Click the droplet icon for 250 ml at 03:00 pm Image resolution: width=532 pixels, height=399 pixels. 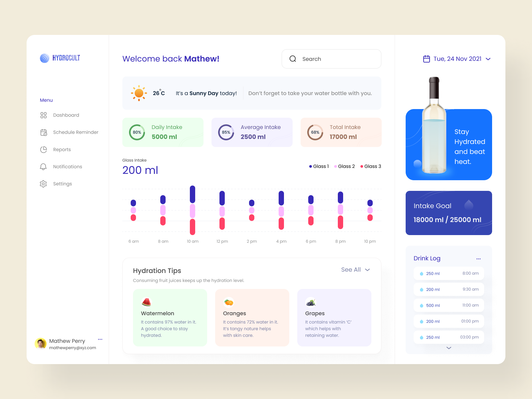(x=422, y=337)
